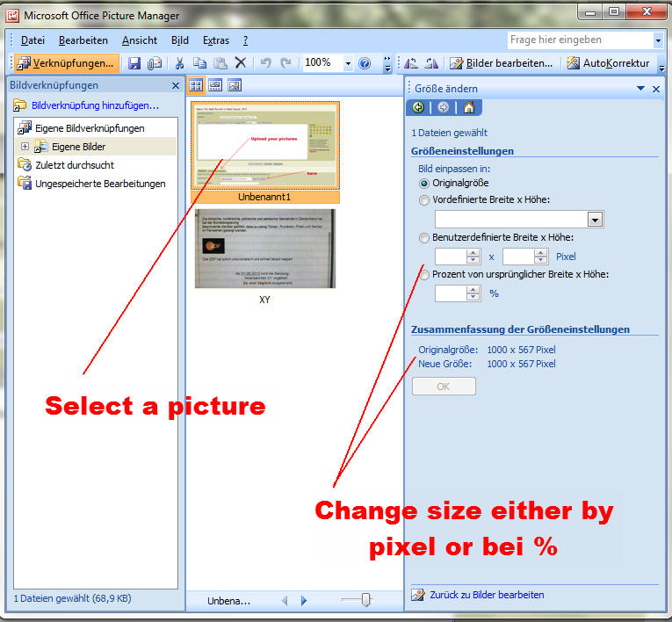Switch to single picture view icon
This screenshot has height=622, width=672.
click(235, 85)
